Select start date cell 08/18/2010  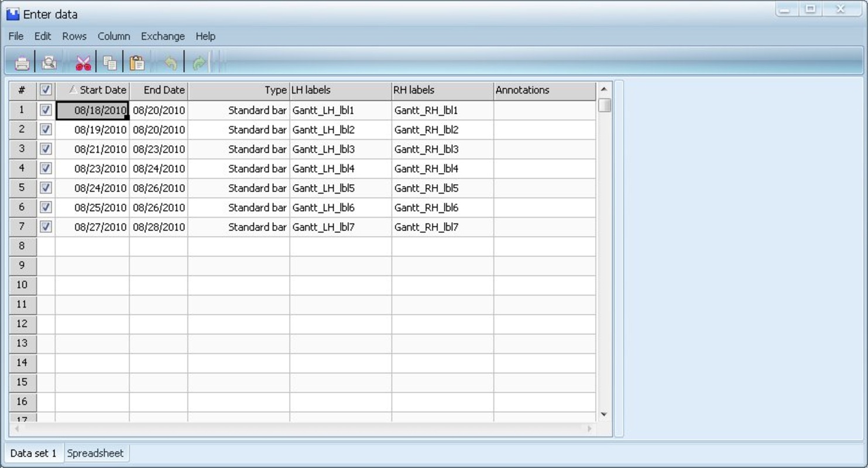tap(92, 110)
